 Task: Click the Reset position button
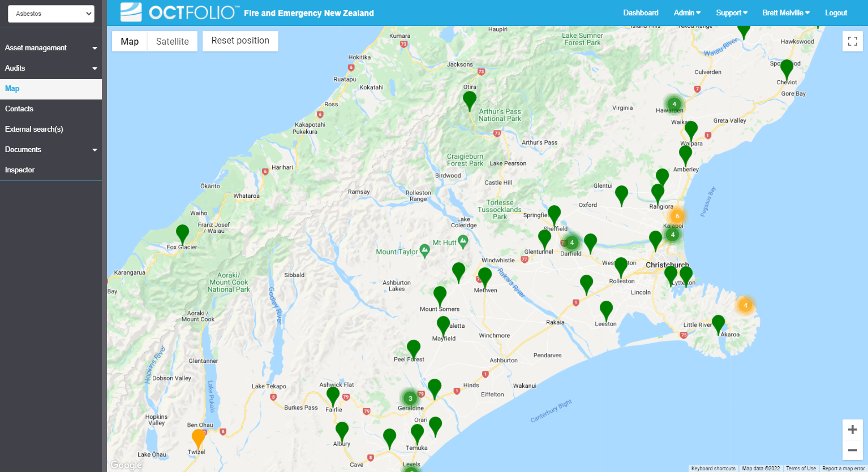240,41
